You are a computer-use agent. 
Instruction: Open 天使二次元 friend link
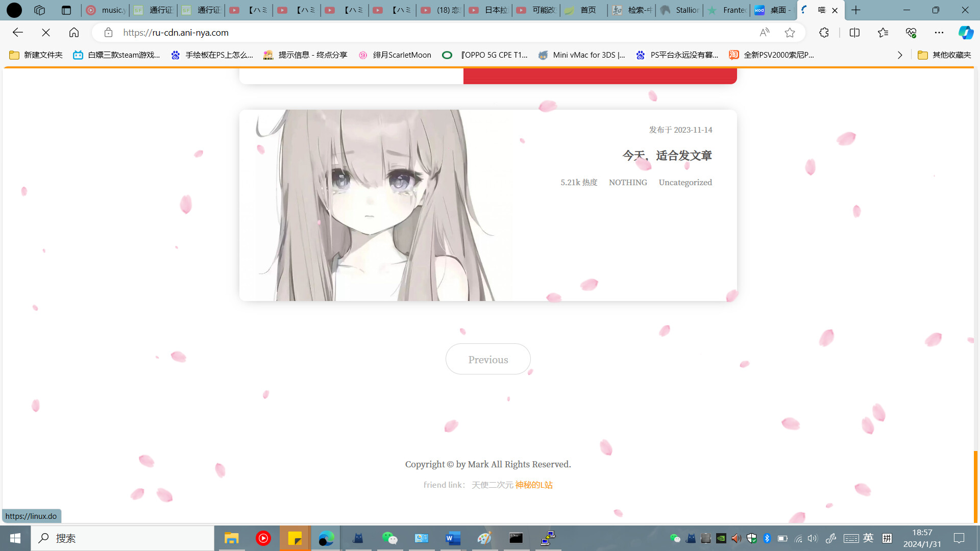pos(492,485)
